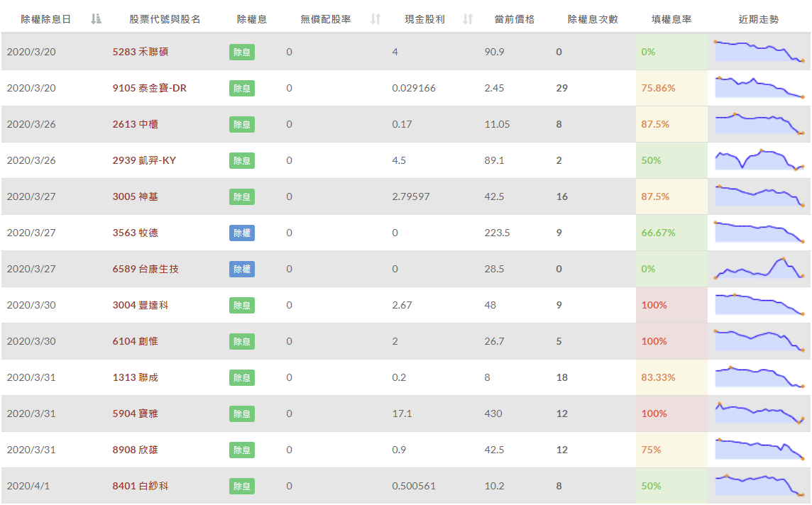
Task: Select the 430 current price cell
Action: (x=493, y=414)
